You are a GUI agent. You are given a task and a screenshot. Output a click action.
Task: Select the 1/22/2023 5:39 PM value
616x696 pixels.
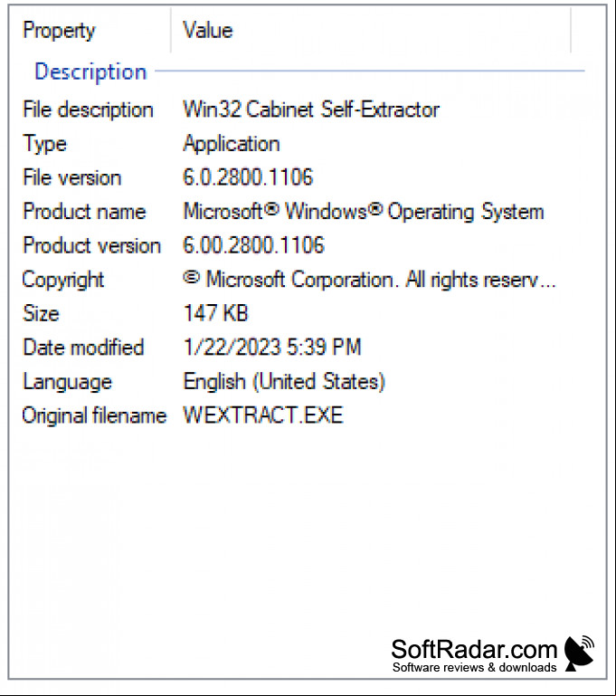273,348
